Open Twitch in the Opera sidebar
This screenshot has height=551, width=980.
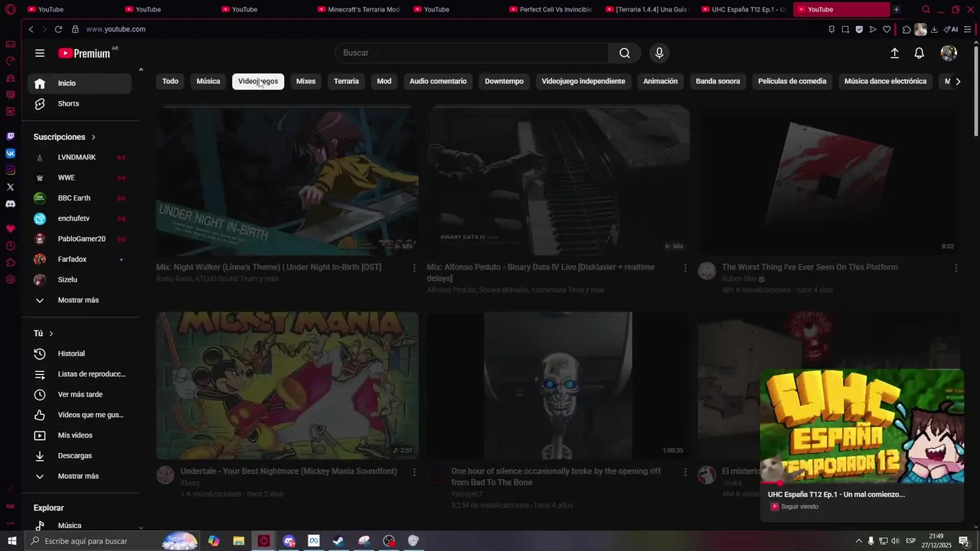[x=10, y=136]
